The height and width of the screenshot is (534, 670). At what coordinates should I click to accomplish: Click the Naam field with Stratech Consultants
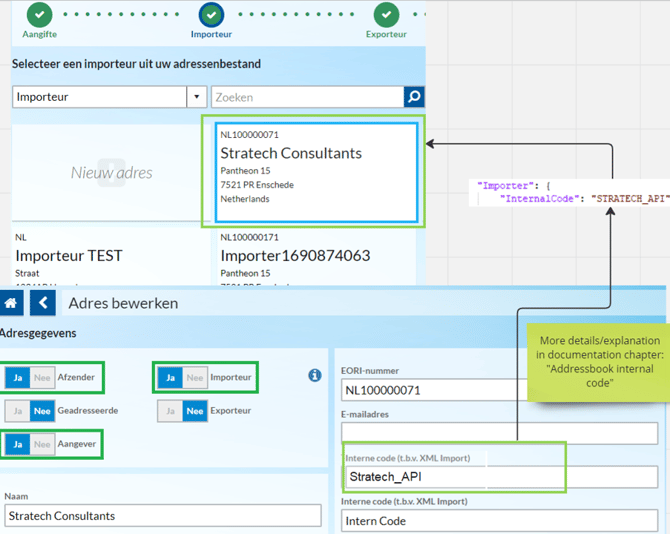click(163, 516)
